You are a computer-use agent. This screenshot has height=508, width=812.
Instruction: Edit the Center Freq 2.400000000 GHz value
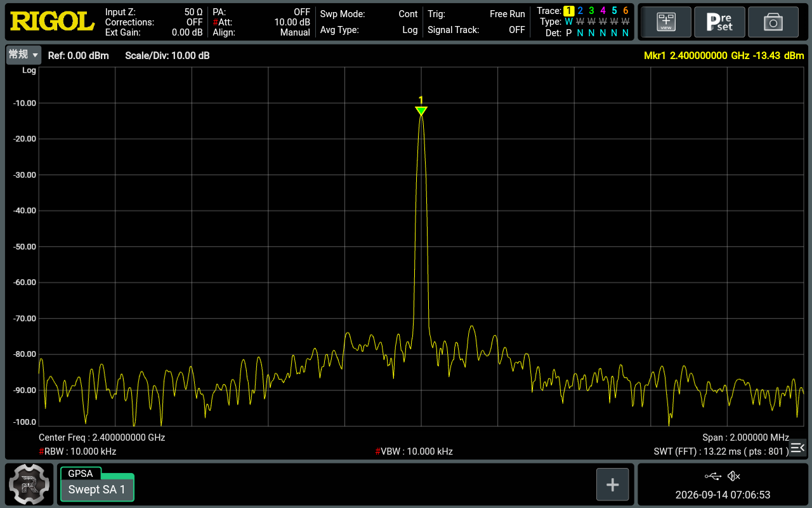pyautogui.click(x=101, y=438)
